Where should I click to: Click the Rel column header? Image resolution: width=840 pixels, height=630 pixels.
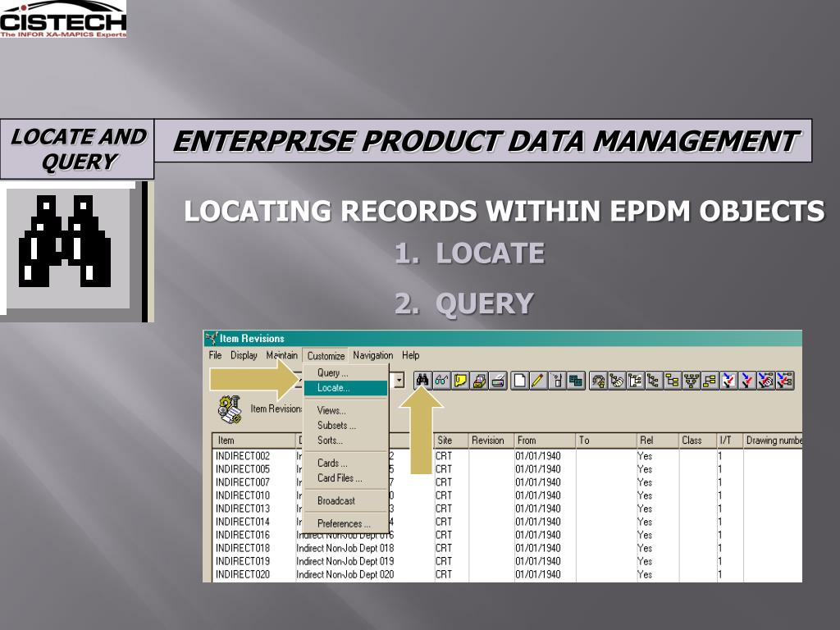658,441
